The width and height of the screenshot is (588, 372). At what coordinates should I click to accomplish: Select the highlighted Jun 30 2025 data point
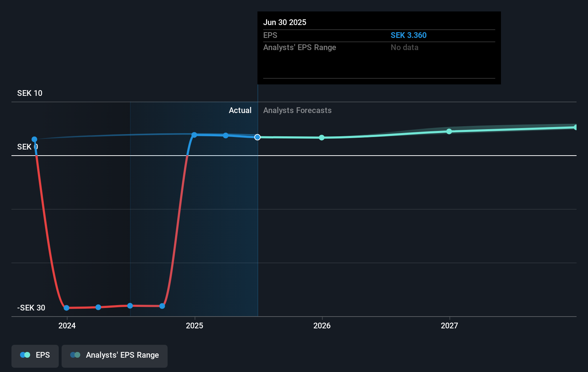257,137
